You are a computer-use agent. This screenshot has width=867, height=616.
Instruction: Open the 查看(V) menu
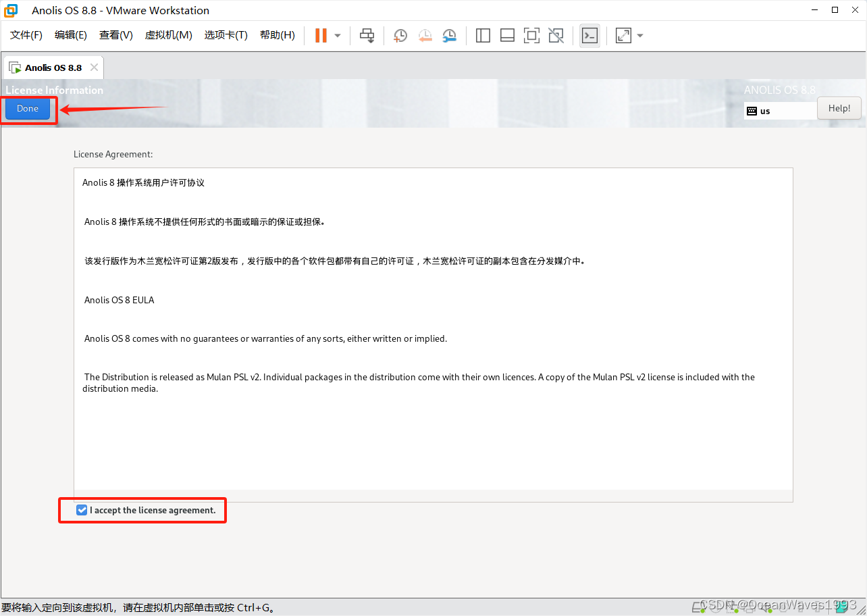116,35
